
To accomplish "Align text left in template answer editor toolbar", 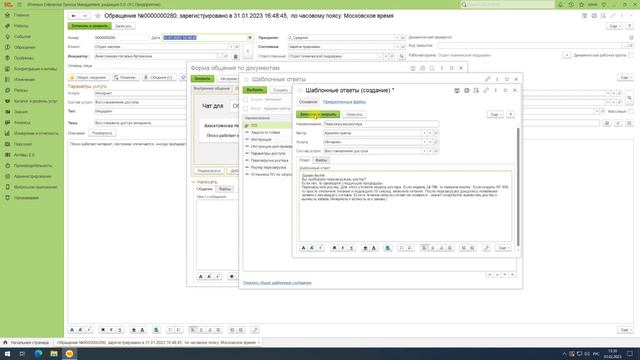I will pyautogui.click(x=424, y=248).
